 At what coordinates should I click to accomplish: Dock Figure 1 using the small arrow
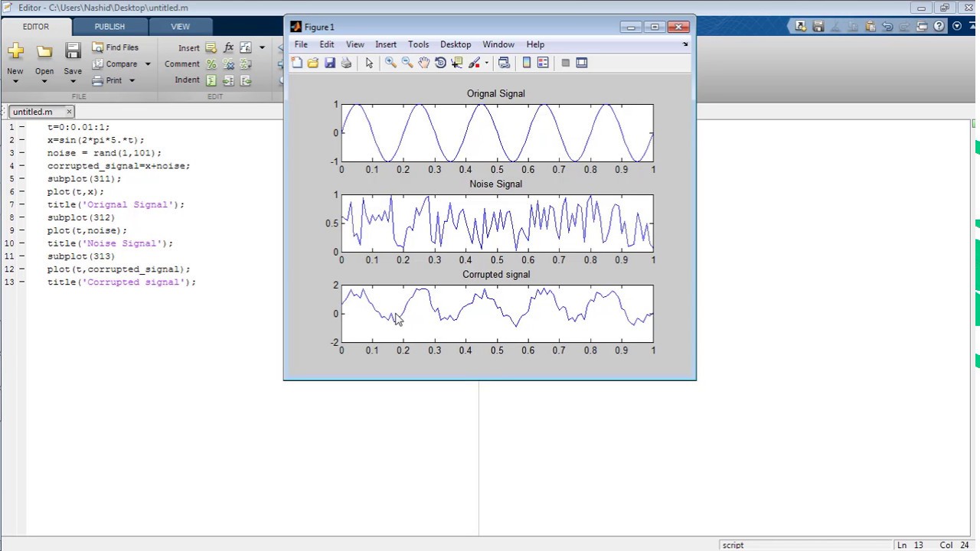coord(685,44)
